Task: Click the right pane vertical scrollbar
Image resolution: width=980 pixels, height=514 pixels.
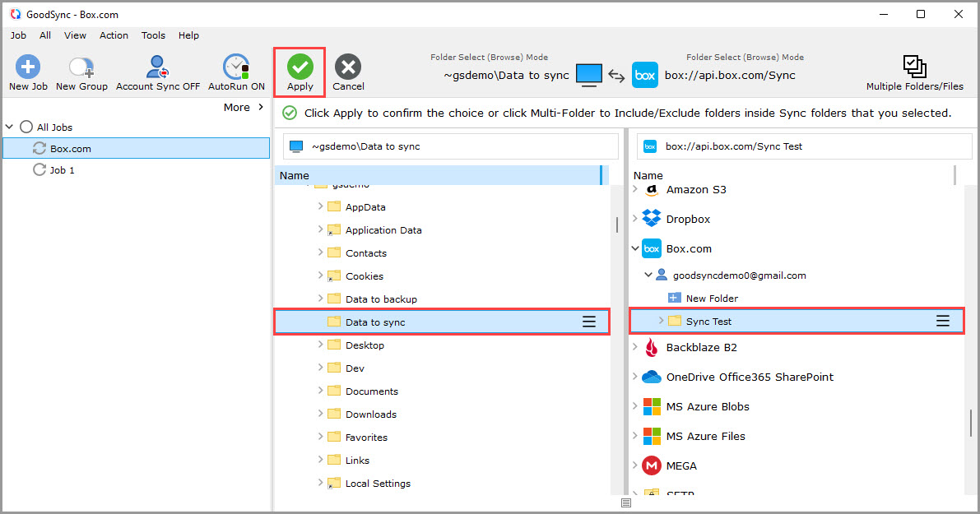Action: [971, 423]
